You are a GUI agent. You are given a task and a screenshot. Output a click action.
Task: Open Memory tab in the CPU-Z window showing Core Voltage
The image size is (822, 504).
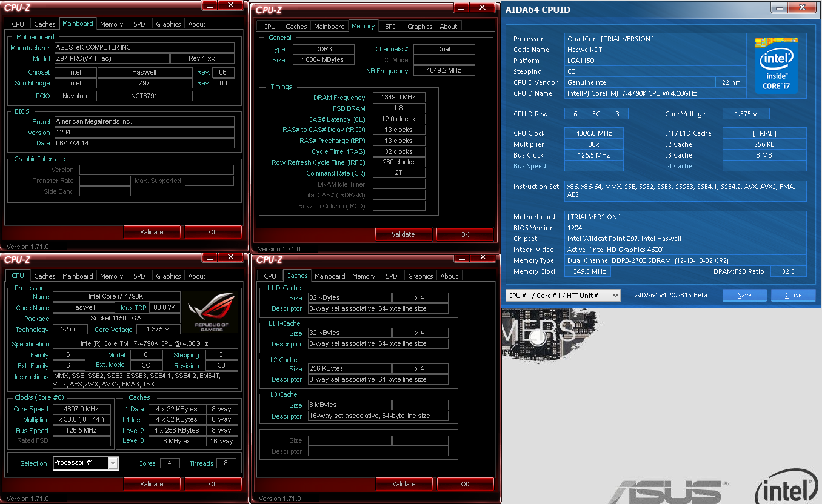tap(112, 276)
